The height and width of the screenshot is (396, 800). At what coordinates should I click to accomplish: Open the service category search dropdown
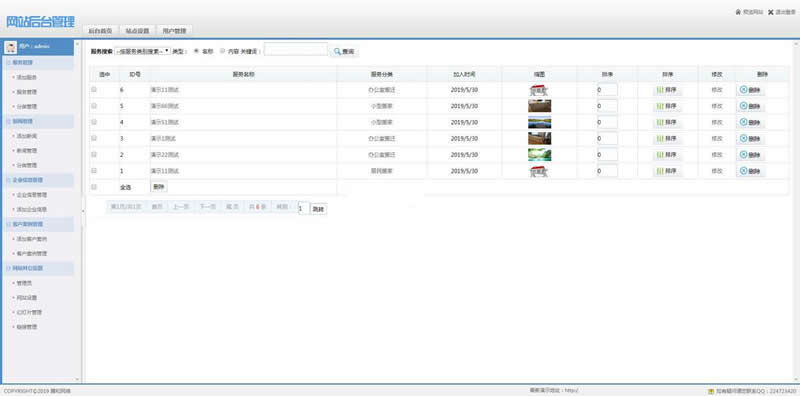[143, 52]
